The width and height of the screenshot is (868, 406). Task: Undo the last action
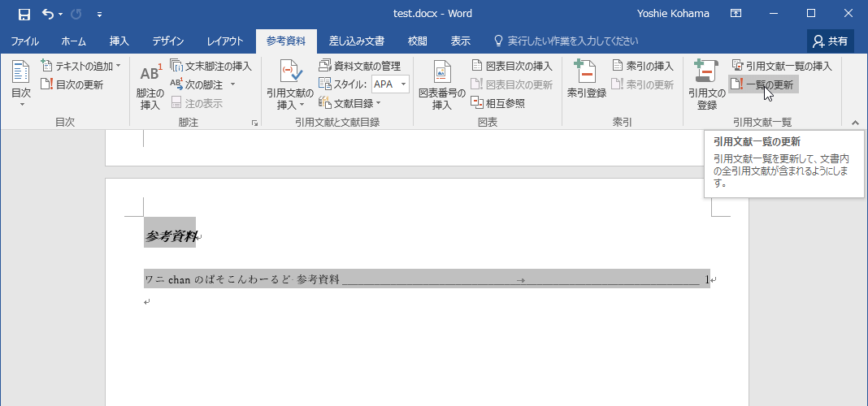(48, 14)
